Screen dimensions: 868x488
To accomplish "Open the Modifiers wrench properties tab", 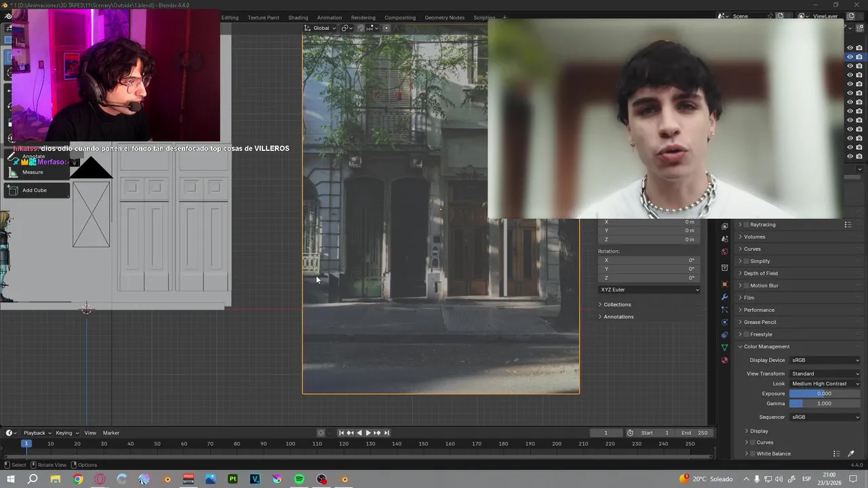I will pos(724,297).
